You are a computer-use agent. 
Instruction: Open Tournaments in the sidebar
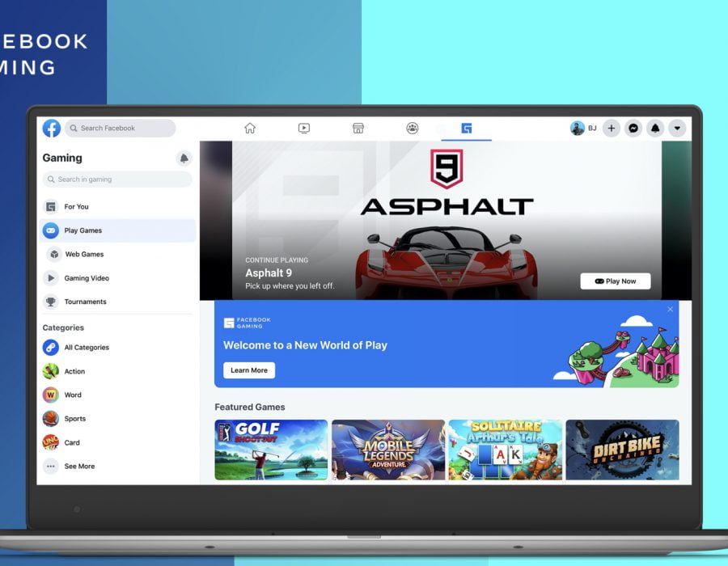pyautogui.click(x=85, y=302)
